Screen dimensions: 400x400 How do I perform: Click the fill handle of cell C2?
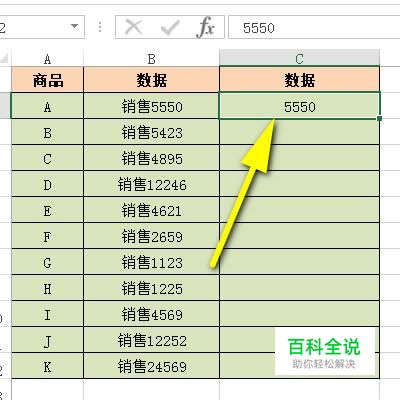coord(379,118)
